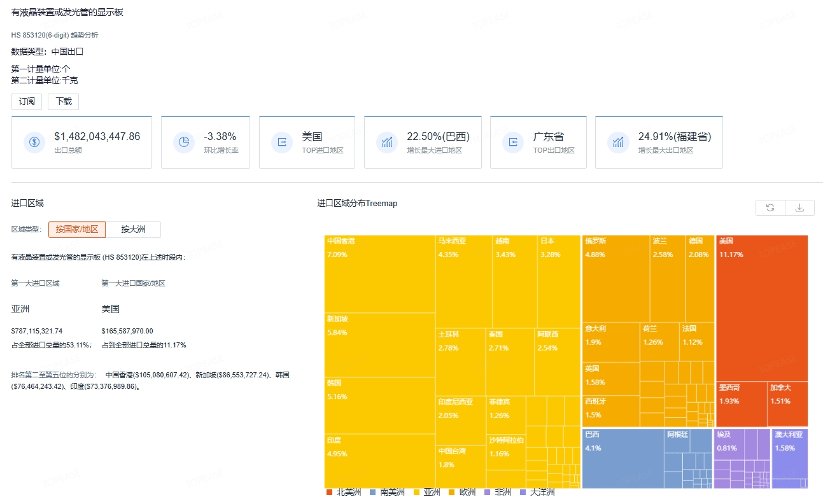Screen dimensions: 823x504
Task: Select the 按国家/地区 region type
Action: (77, 230)
